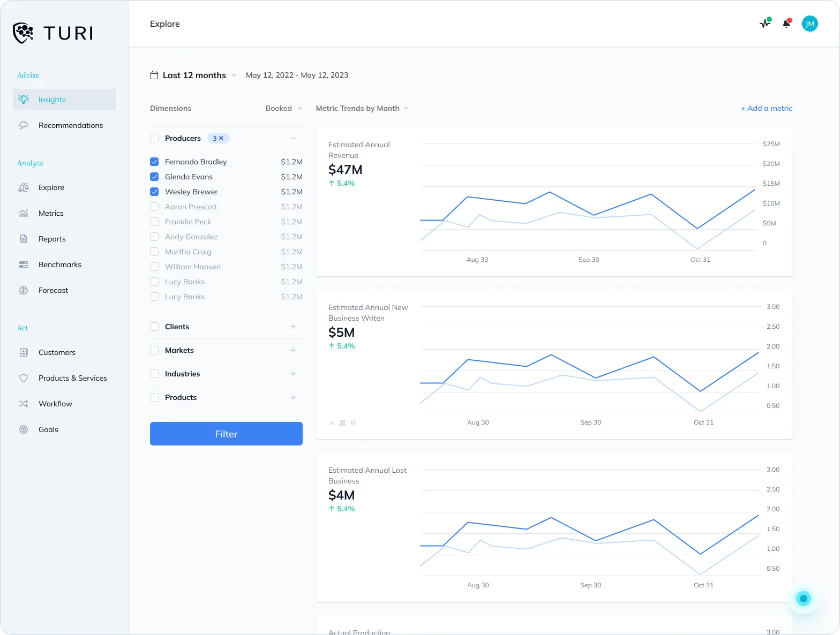The width and height of the screenshot is (840, 635).
Task: Go to Benchmarks in the sidebar
Action: (x=60, y=264)
